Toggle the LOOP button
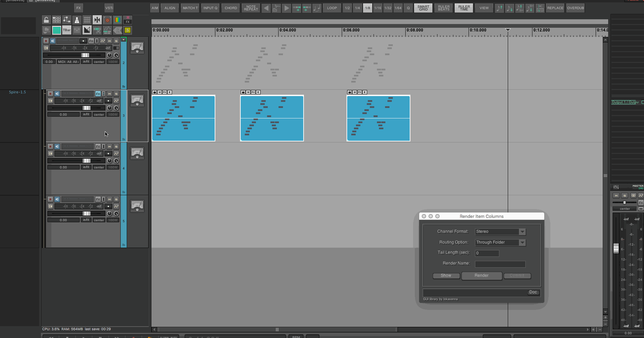Screen dimensions: 644x338 (x=332, y=8)
